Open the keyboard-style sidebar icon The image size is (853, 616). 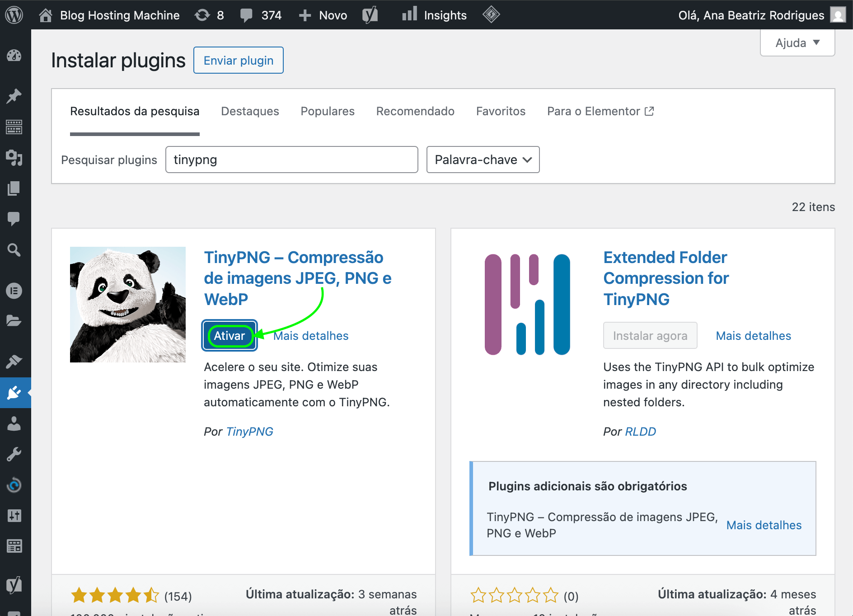[x=14, y=127]
